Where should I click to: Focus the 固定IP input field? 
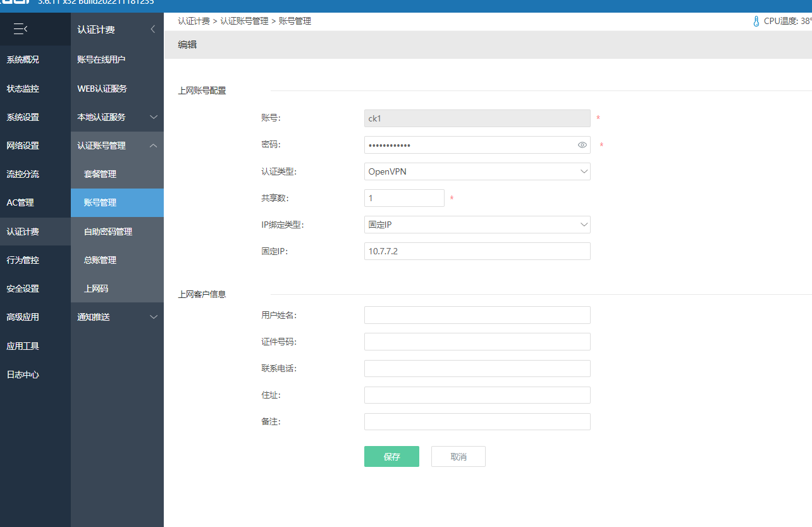click(x=477, y=251)
